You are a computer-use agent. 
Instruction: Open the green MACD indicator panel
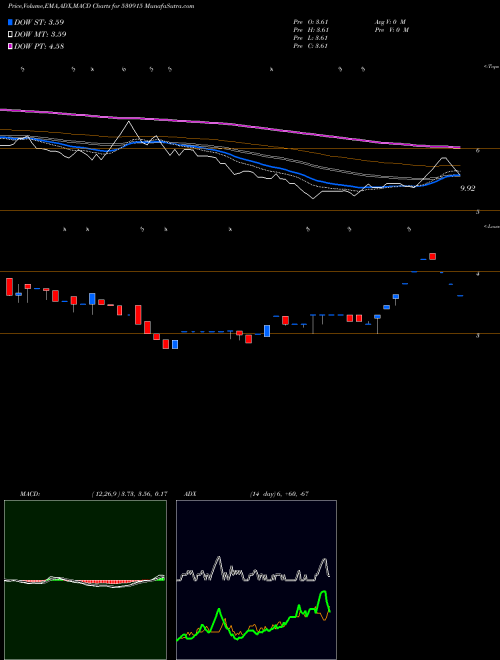pyautogui.click(x=85, y=580)
